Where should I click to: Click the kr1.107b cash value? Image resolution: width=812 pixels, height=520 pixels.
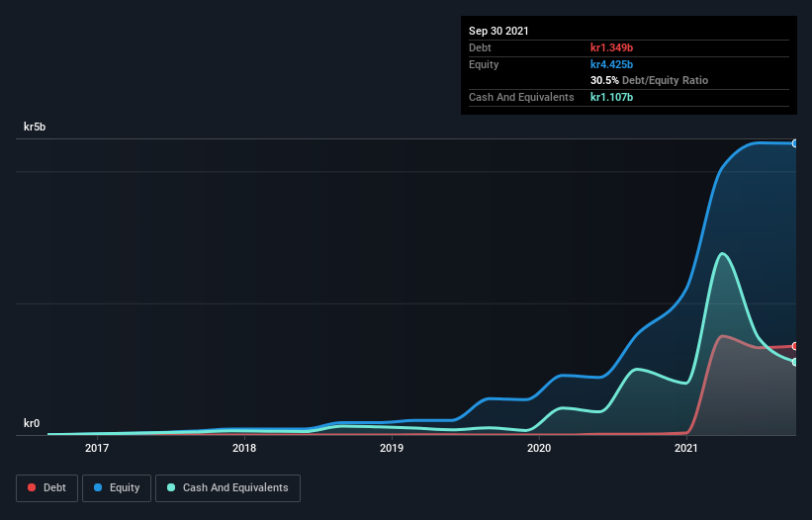click(611, 97)
